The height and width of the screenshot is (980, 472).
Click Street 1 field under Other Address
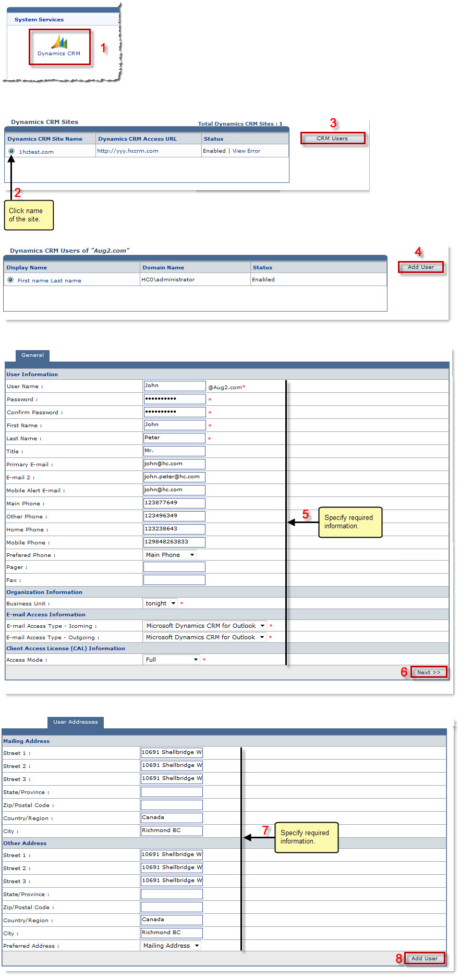pos(172,855)
